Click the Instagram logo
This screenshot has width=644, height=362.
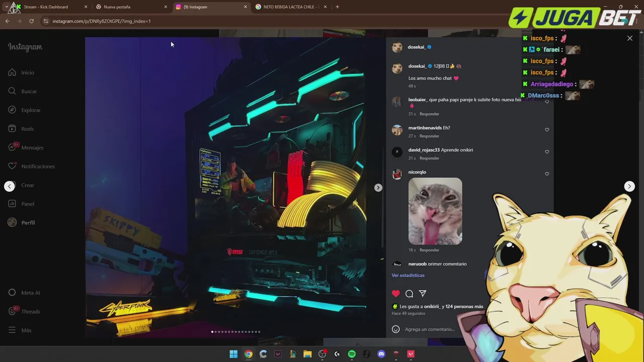(x=25, y=47)
